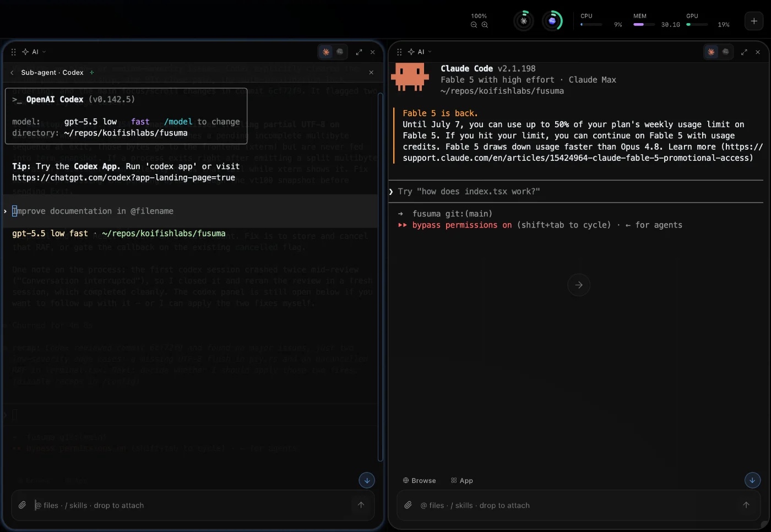Viewport: 771px width, 532px height.
Task: Click the 'Claude Code v2.1.198' header text
Action: 488,69
